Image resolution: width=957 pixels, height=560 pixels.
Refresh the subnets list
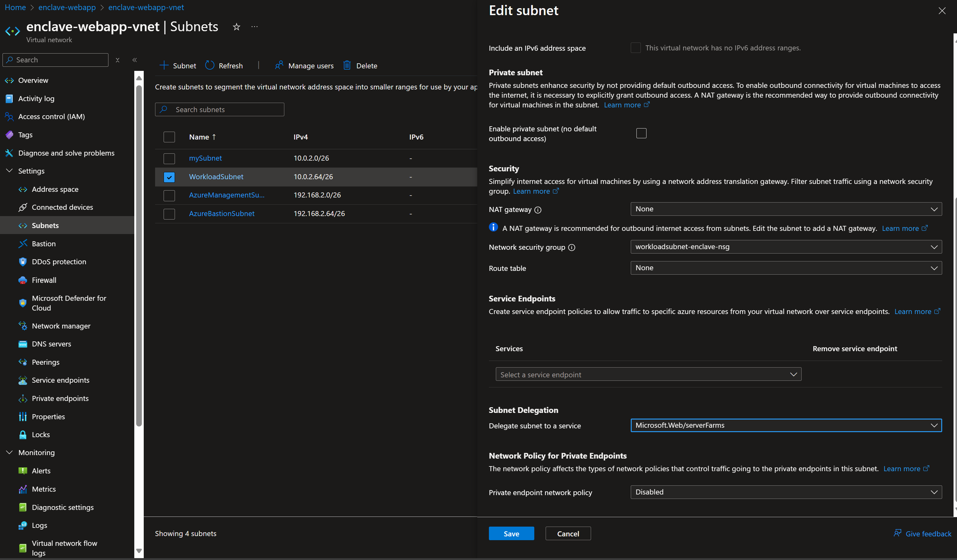click(224, 66)
